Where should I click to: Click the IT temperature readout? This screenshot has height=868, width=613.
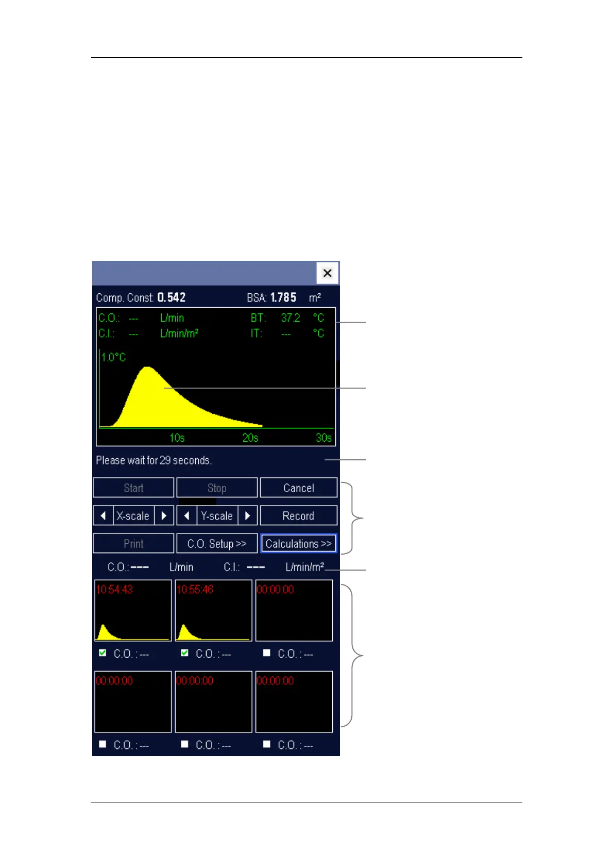[x=287, y=333]
